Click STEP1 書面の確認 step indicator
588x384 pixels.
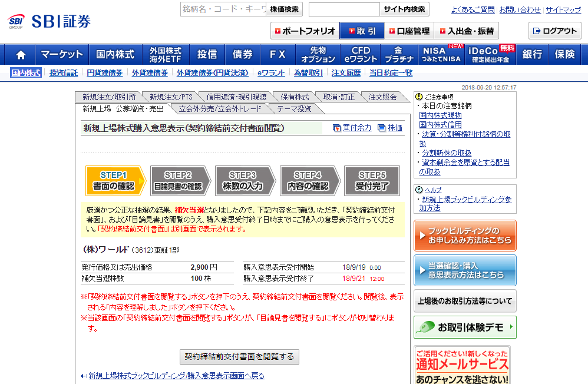115,181
